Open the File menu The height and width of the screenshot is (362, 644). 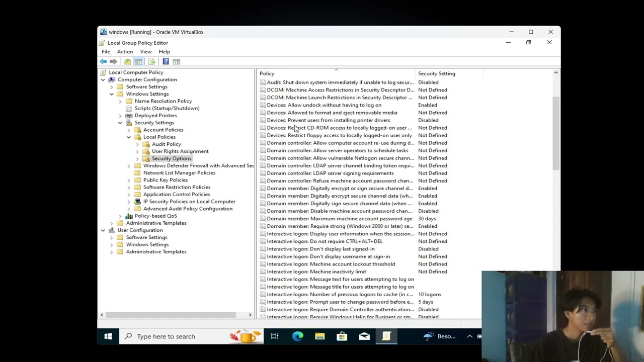coord(106,52)
